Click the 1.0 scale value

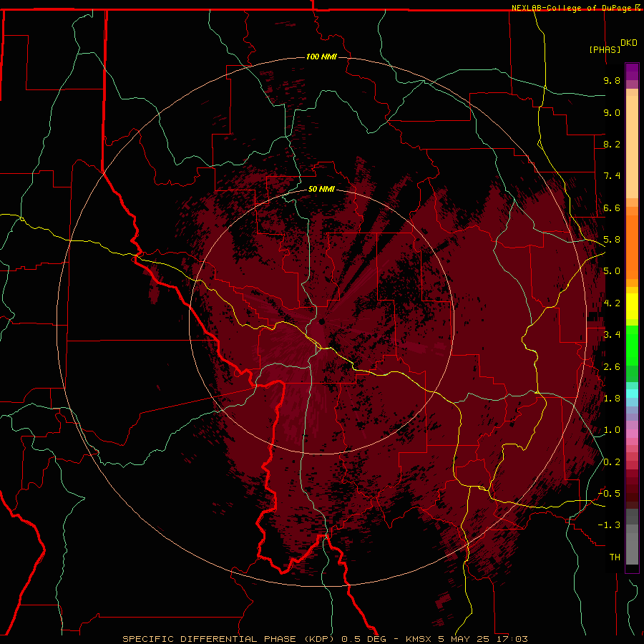(x=612, y=430)
